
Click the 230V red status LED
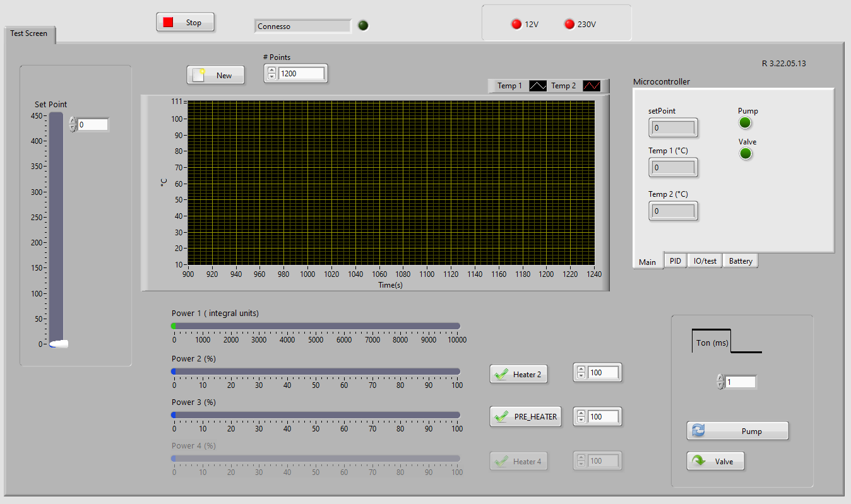[x=569, y=25]
